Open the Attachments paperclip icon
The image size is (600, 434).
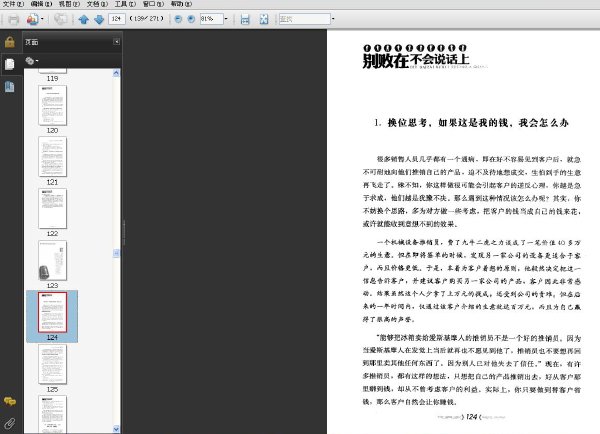pos(10,423)
